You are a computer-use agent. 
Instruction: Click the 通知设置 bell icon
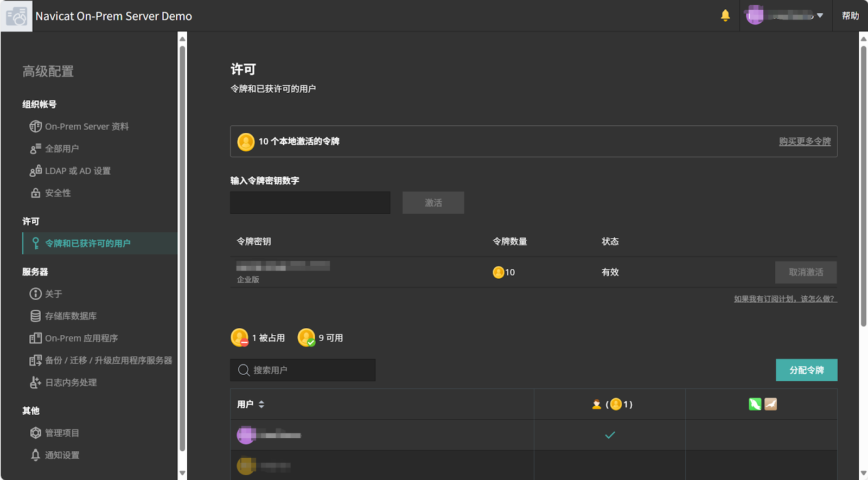(35, 455)
